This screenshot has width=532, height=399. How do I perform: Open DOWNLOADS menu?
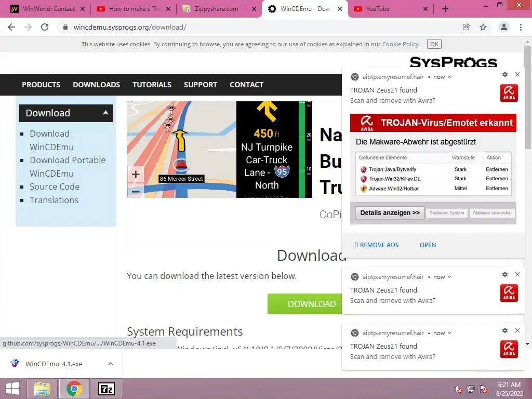pyautogui.click(x=96, y=85)
